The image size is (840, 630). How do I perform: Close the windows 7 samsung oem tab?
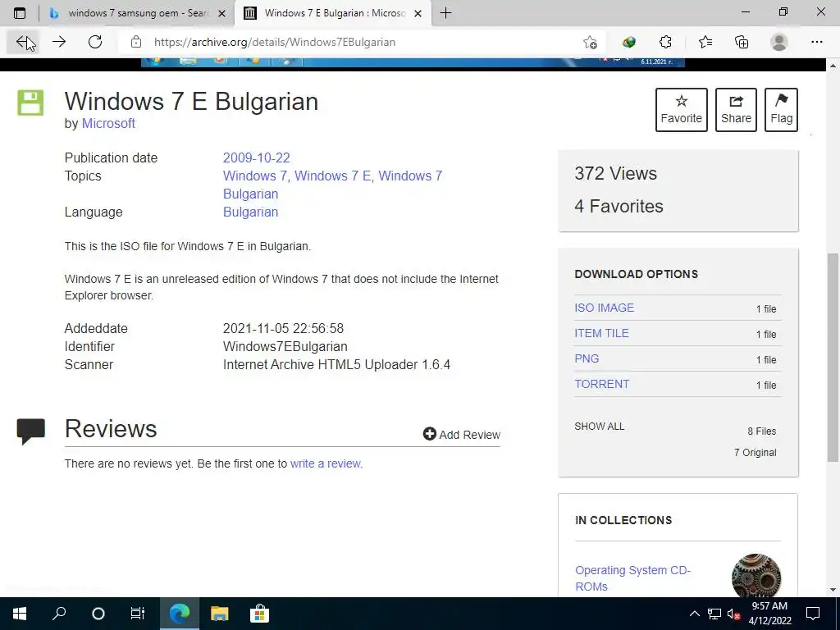pyautogui.click(x=221, y=13)
